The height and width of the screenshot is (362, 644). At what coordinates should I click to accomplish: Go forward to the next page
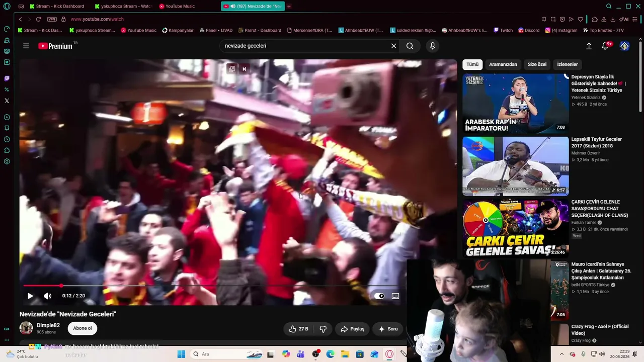[28, 19]
